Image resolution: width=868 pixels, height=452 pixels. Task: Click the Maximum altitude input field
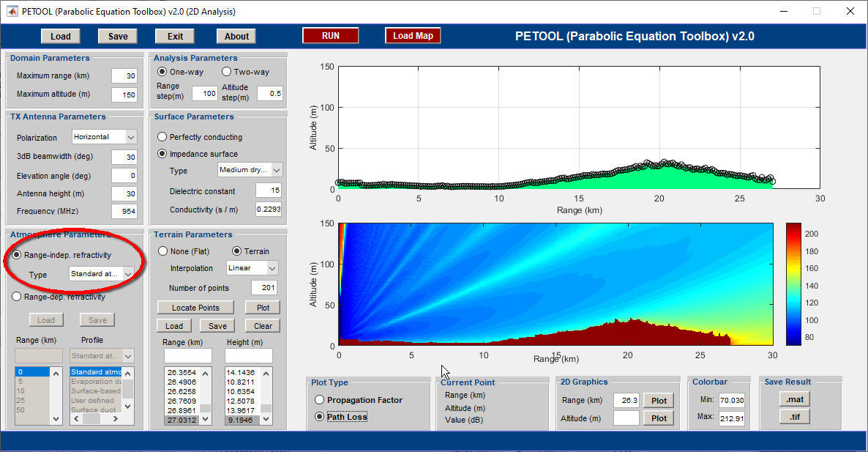124,95
